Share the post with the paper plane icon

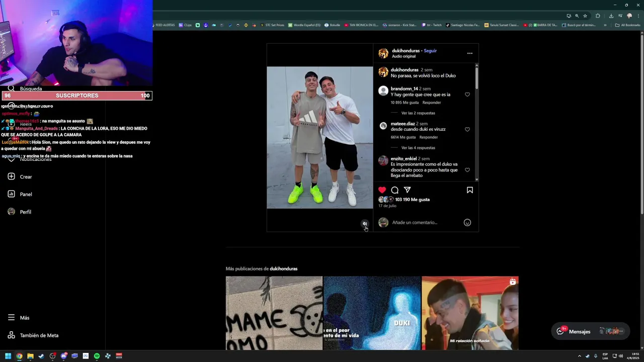click(x=408, y=190)
